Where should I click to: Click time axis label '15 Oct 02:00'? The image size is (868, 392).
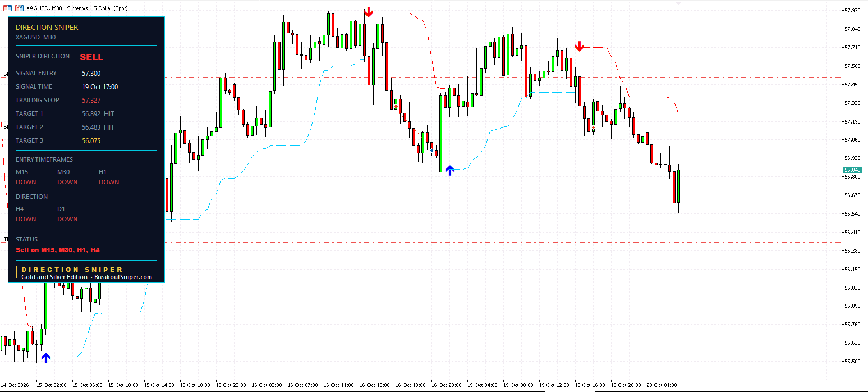51,385
